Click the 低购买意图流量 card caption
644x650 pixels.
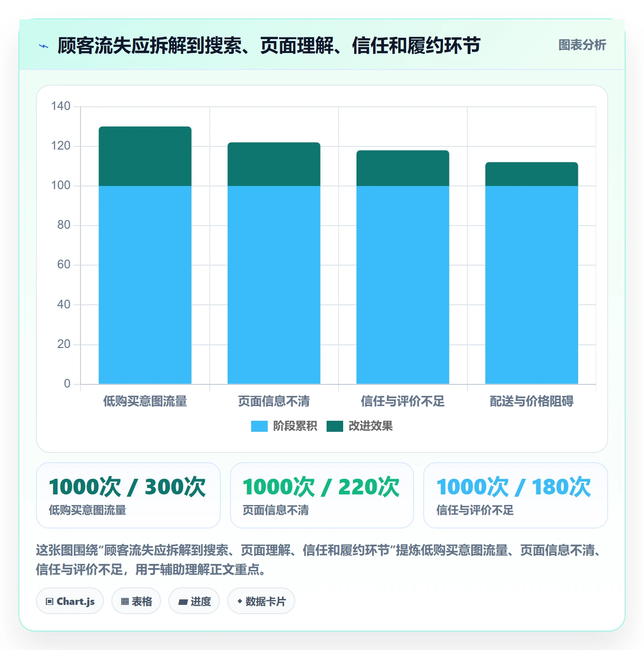pos(87,511)
